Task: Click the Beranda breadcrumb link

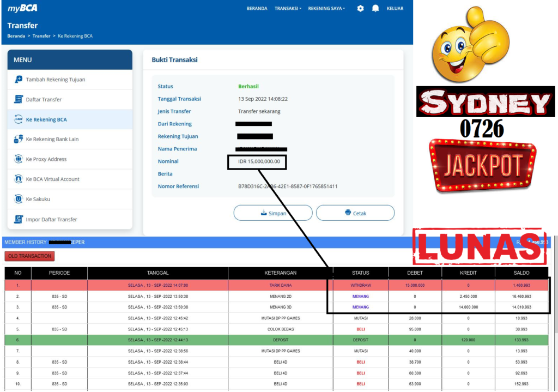Action: (16, 36)
